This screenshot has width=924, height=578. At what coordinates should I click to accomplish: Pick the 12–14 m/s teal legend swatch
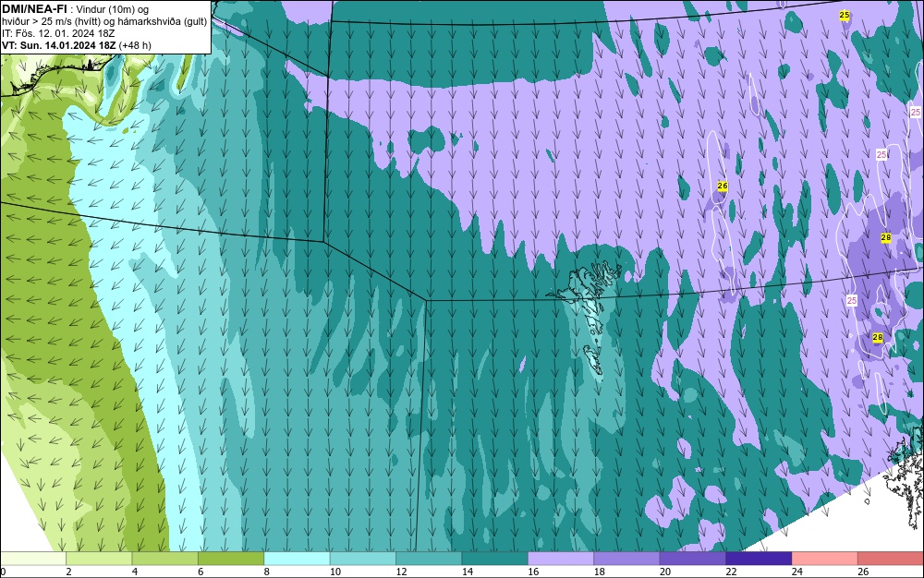tap(429, 559)
